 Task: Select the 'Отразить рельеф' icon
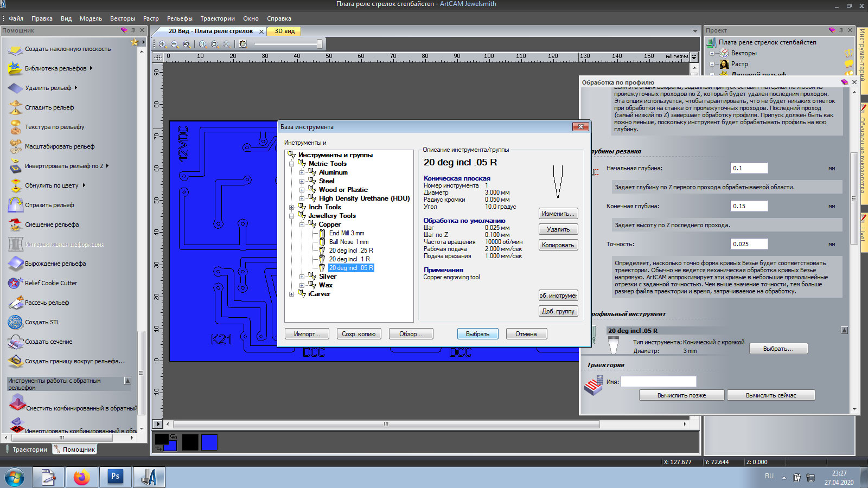(x=15, y=206)
